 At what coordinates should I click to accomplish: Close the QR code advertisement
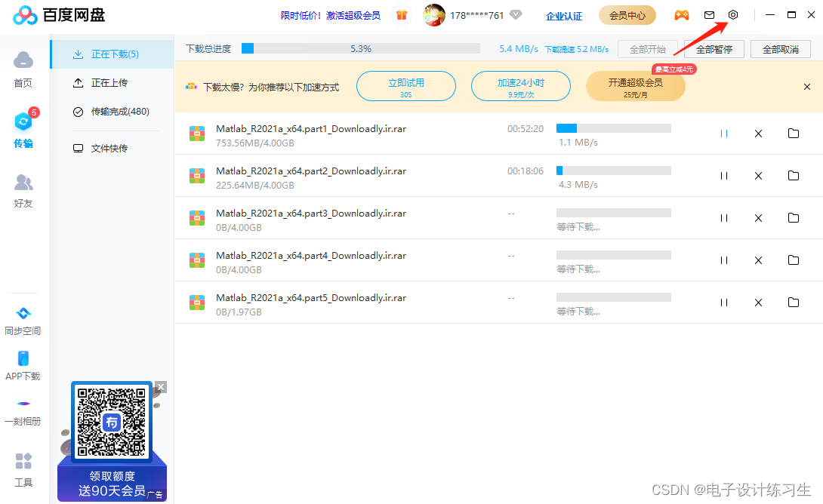(x=161, y=387)
